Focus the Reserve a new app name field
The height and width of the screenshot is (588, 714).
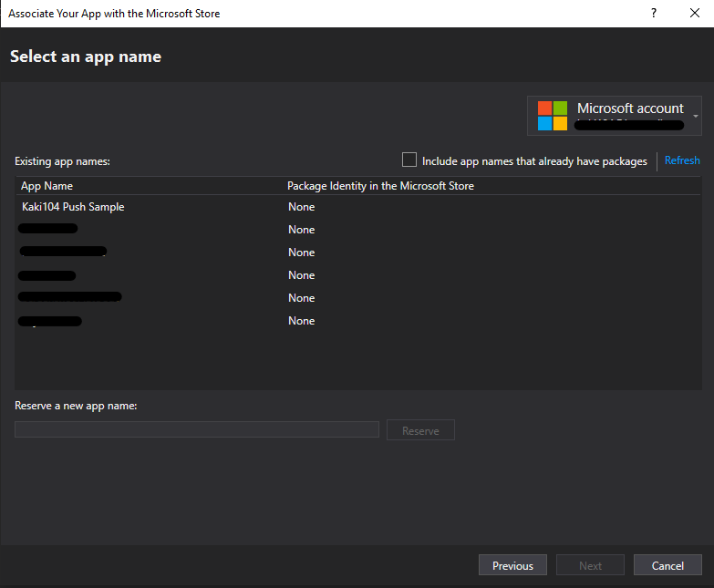197,429
